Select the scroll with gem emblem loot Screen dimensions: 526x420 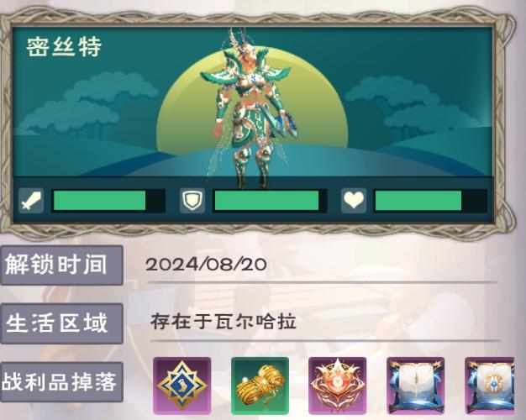click(x=489, y=386)
